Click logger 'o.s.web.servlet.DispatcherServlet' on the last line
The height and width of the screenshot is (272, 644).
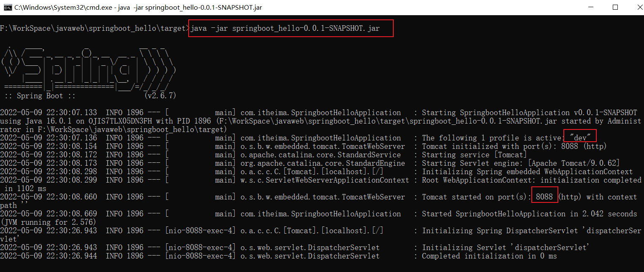310,256
